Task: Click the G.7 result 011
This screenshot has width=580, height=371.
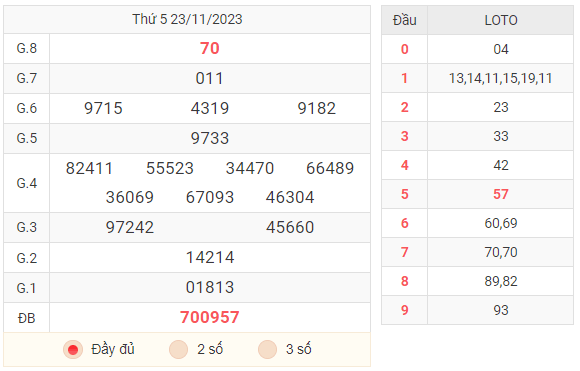Action: point(210,78)
